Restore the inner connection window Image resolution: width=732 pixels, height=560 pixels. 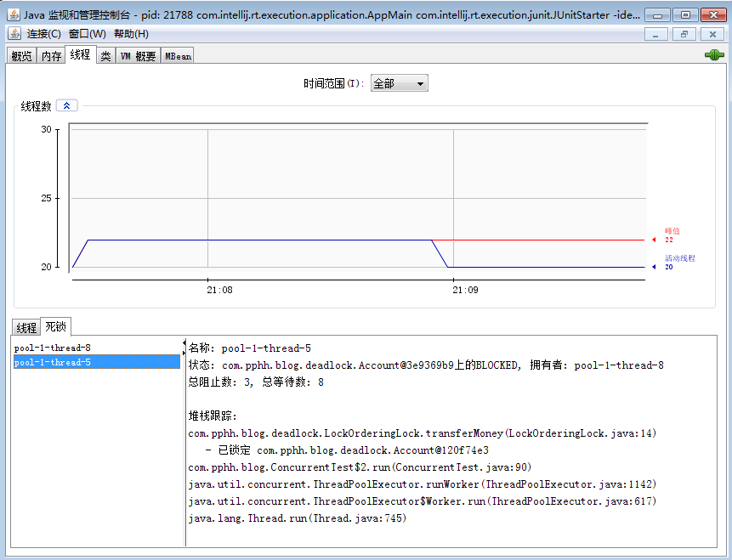tap(684, 35)
